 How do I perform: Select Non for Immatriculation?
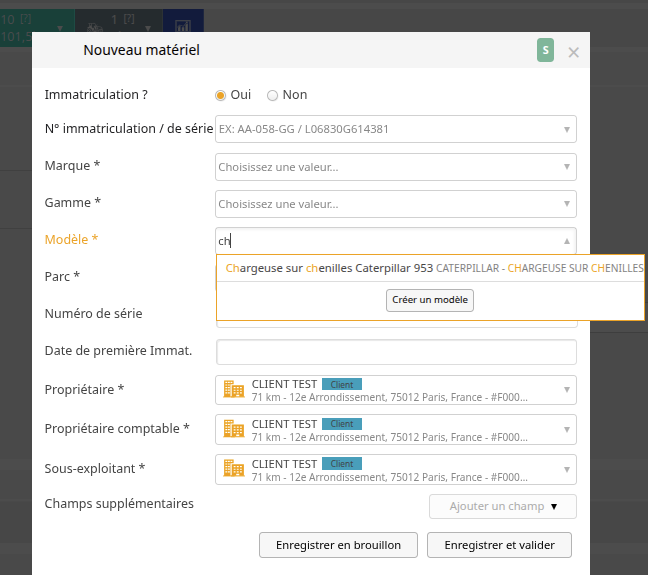[272, 95]
